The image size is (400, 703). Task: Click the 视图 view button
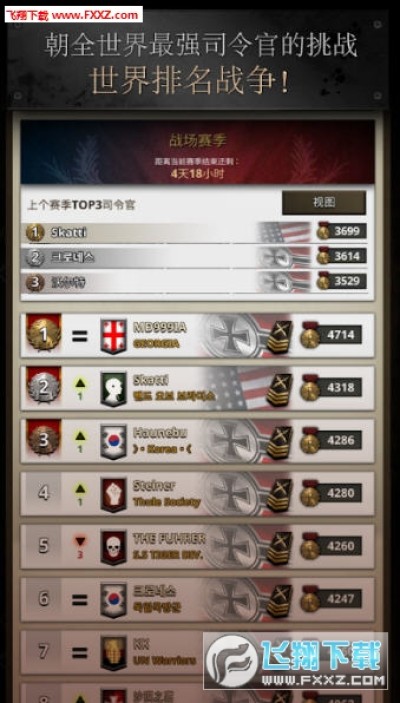click(x=324, y=202)
